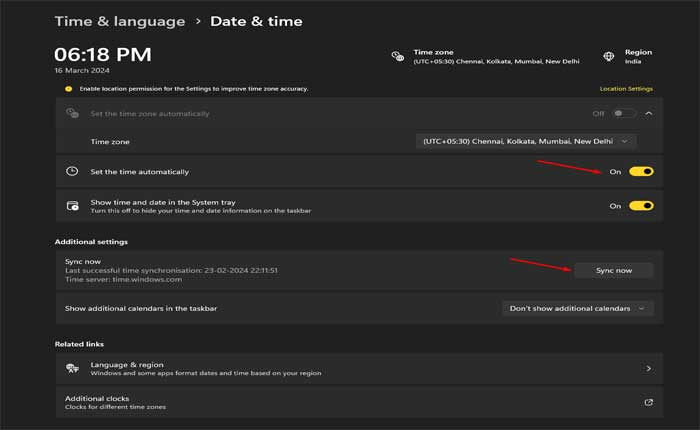This screenshot has width=700, height=430.
Task: Toggle Set the time zone automatically switch
Action: (625, 114)
